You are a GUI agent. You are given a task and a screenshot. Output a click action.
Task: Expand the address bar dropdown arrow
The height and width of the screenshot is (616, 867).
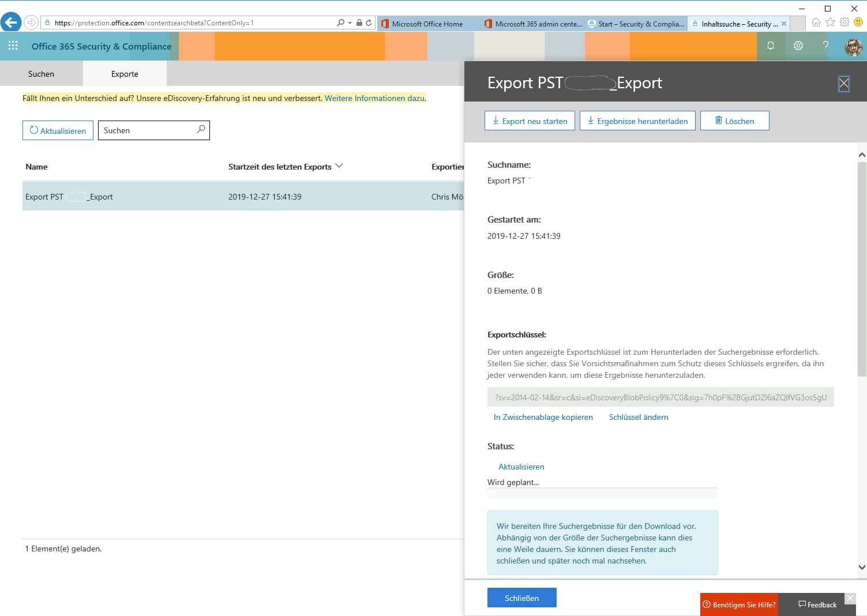click(350, 23)
